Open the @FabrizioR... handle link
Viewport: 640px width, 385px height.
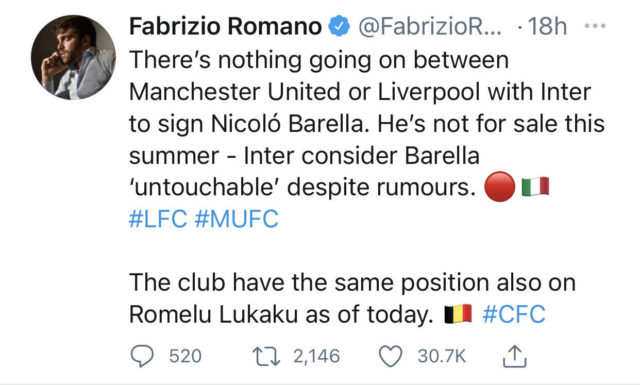point(430,27)
